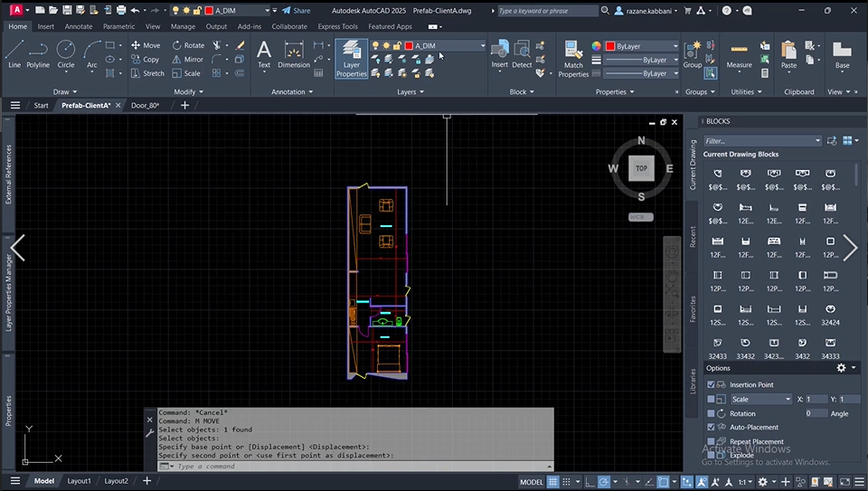Switch to the Door_80 drawing tab

tap(145, 105)
